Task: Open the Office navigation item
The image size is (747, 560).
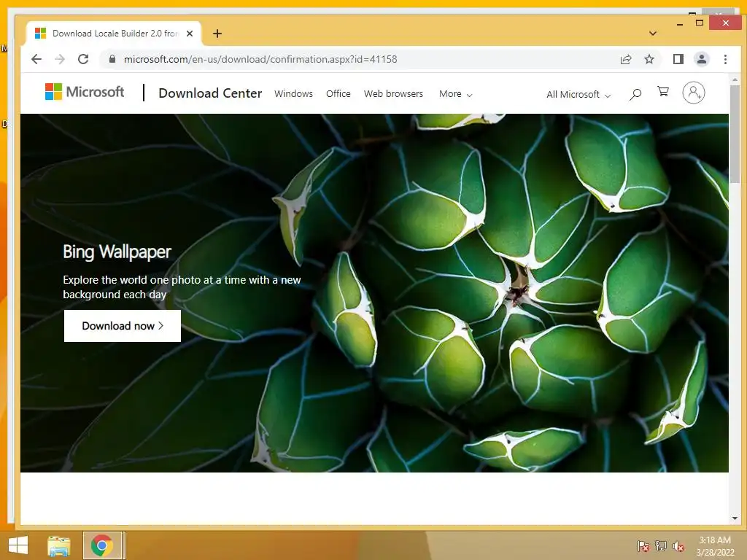Action: tap(338, 94)
